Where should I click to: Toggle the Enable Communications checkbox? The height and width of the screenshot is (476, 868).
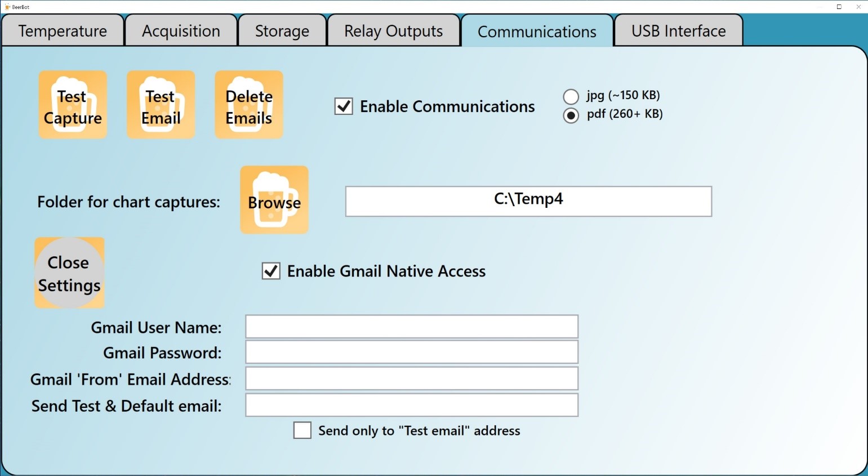(x=344, y=106)
